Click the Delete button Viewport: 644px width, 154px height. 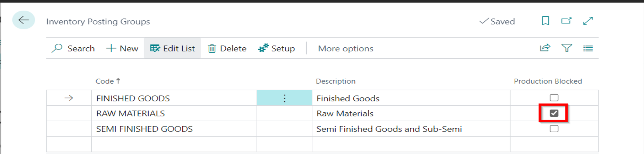[227, 48]
